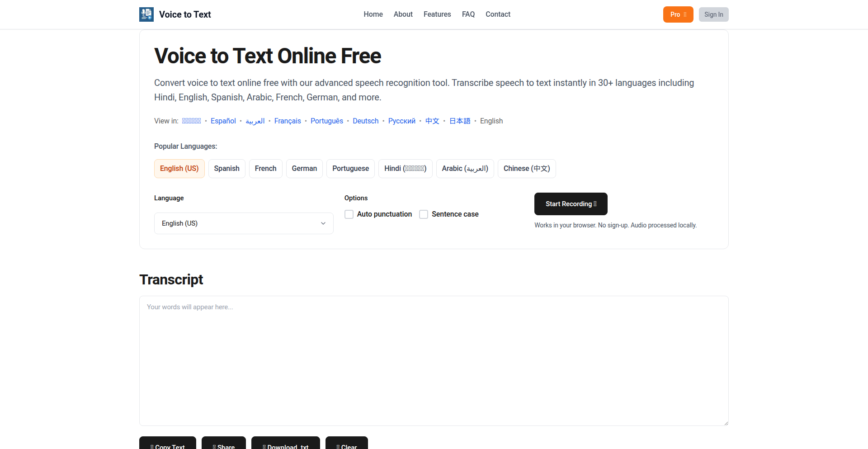Click the Copy Text button

click(x=168, y=444)
